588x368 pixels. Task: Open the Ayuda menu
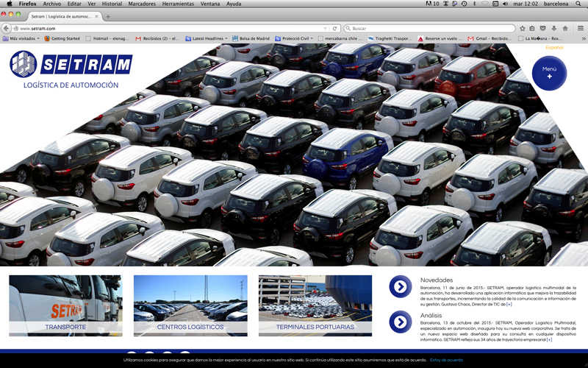234,4
